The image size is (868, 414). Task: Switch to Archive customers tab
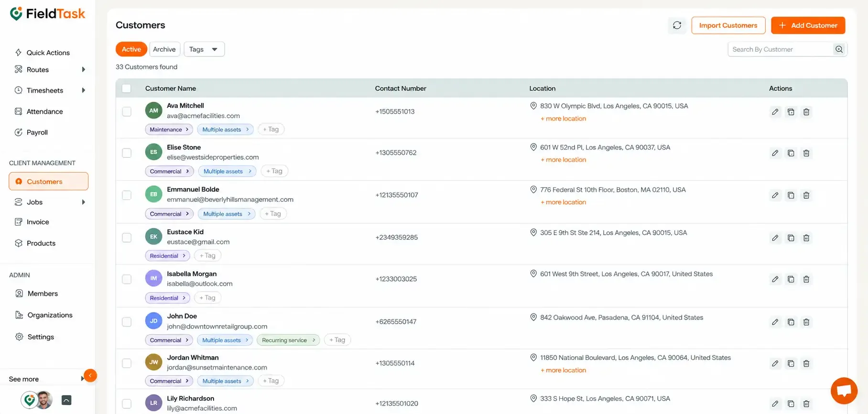[x=164, y=49]
